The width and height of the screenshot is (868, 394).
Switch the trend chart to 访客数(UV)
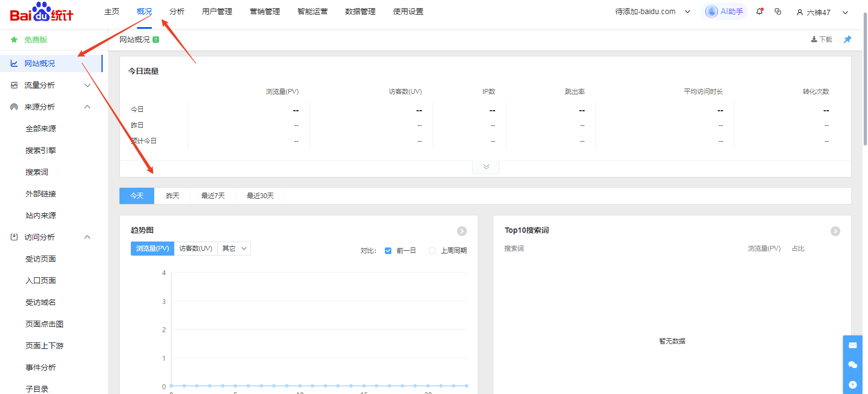pyautogui.click(x=195, y=249)
